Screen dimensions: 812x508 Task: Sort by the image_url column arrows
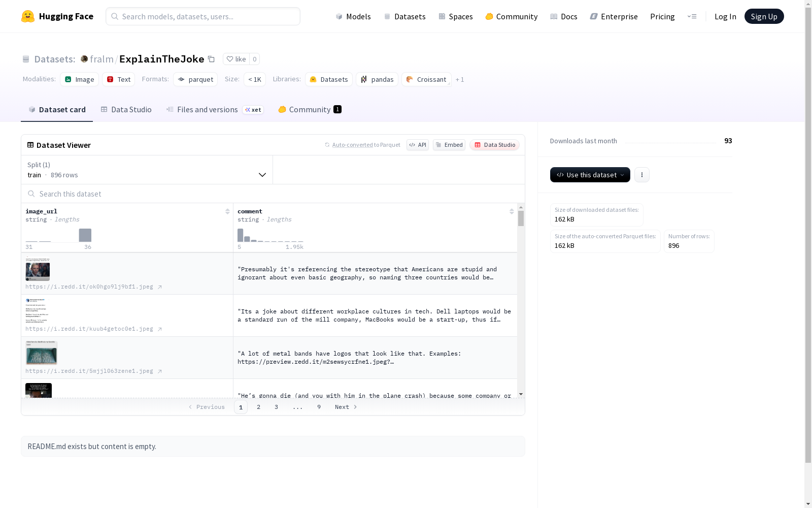(x=227, y=211)
